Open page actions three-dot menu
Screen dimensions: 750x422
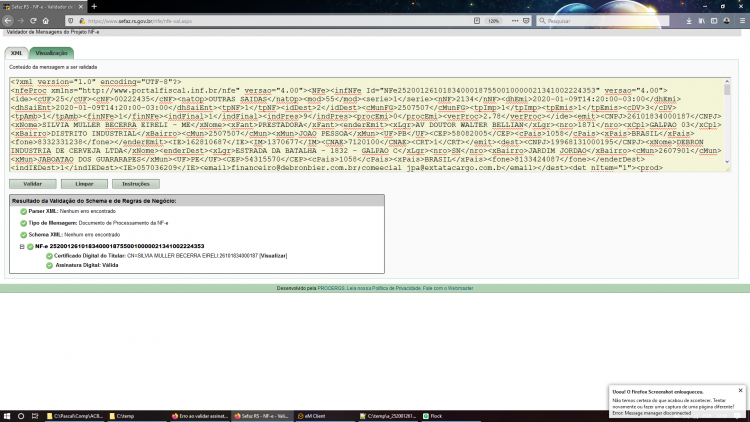point(515,21)
